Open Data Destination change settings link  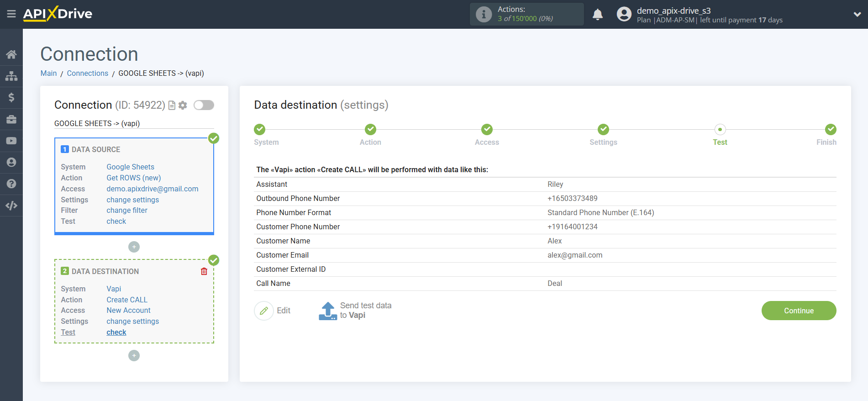(133, 321)
